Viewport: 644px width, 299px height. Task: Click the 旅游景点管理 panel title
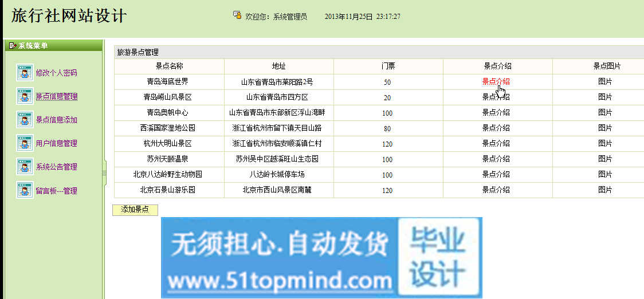138,52
